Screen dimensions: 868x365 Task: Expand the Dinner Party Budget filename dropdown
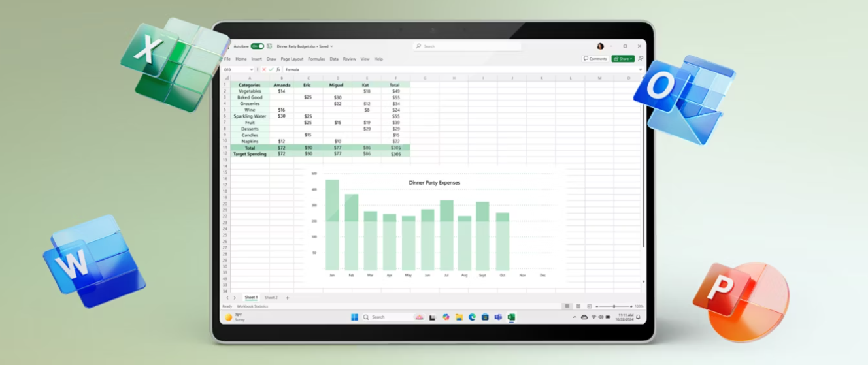tap(331, 46)
